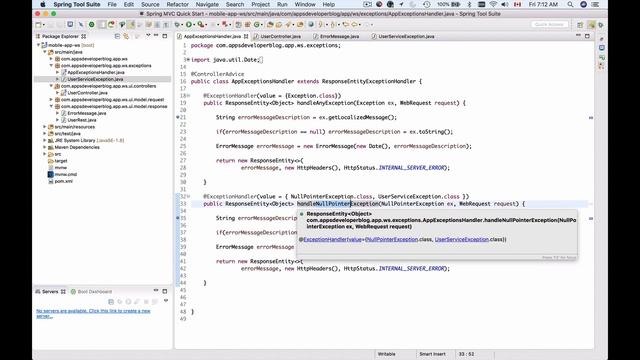Toggle Link with Editor in Package Explorer

[126, 36]
